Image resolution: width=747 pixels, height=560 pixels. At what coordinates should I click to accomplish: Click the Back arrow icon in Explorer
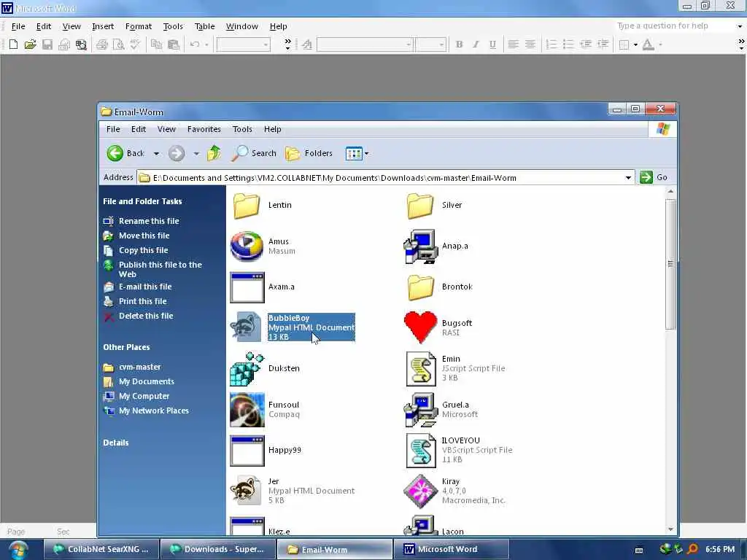115,153
